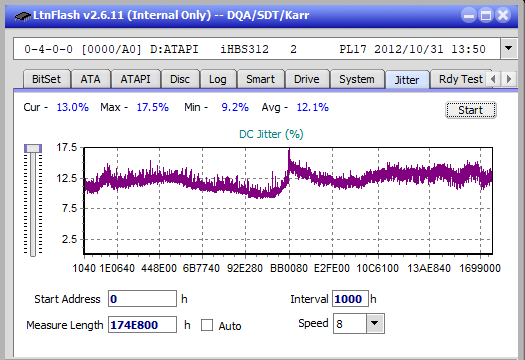
Task: Minimize the LtnFlash window
Action: (x=469, y=15)
